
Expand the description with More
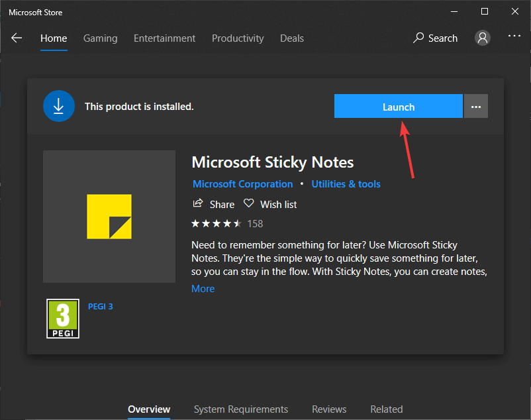pyautogui.click(x=203, y=289)
